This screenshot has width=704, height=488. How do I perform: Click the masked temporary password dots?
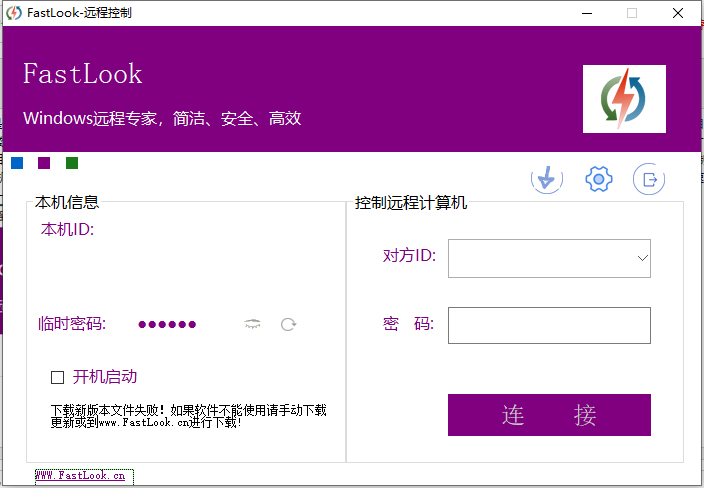[167, 325]
